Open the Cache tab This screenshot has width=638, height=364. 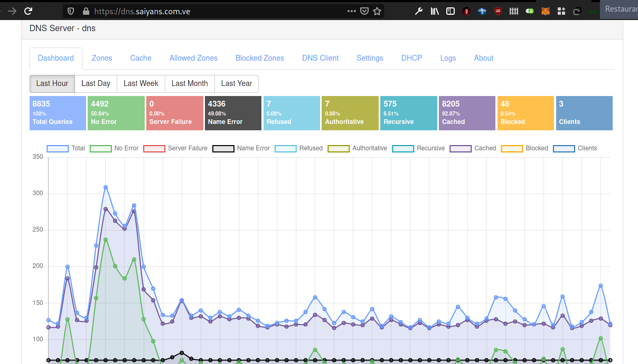pyautogui.click(x=141, y=58)
